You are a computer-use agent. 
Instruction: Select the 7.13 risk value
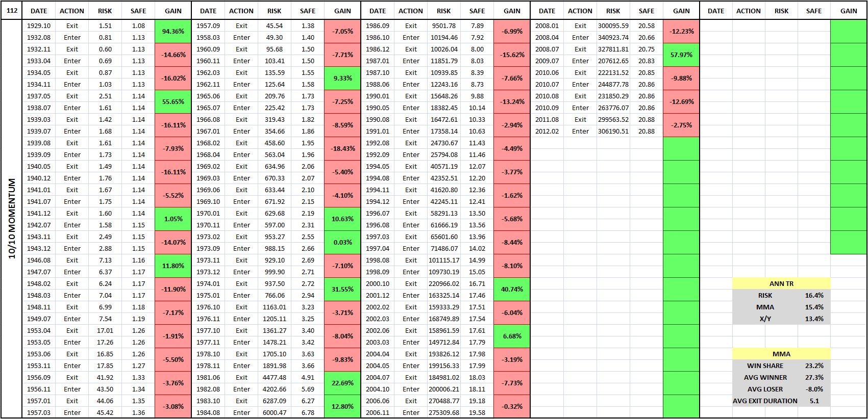pyautogui.click(x=105, y=260)
